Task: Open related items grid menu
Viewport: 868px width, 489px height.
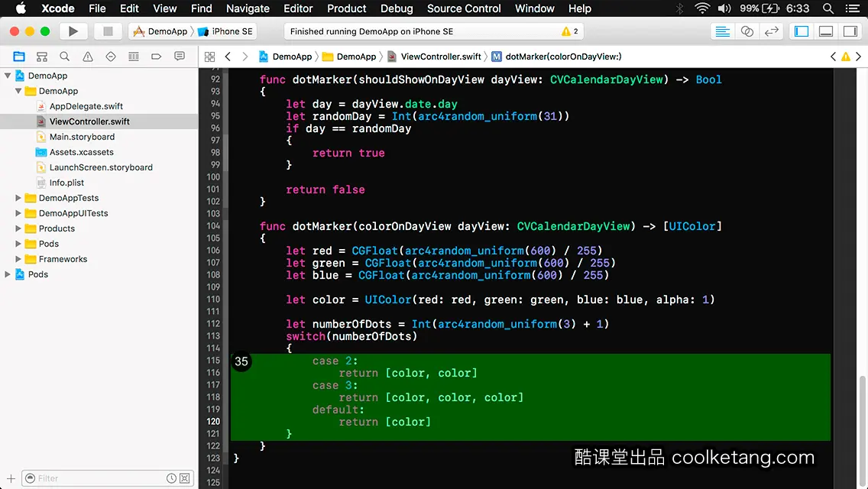Action: (210, 57)
